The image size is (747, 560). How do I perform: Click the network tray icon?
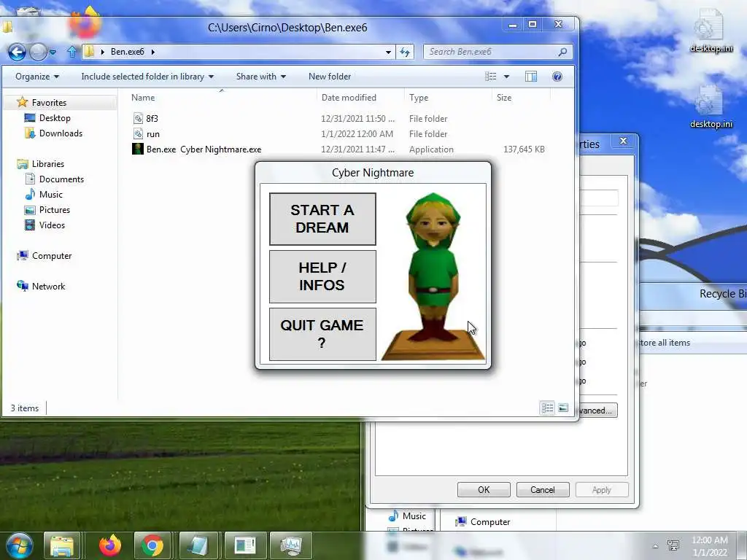673,545
